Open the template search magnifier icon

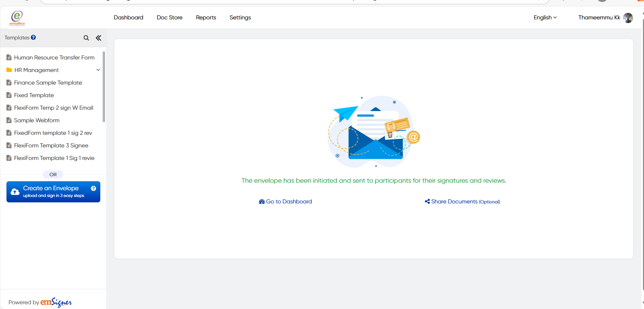(86, 38)
